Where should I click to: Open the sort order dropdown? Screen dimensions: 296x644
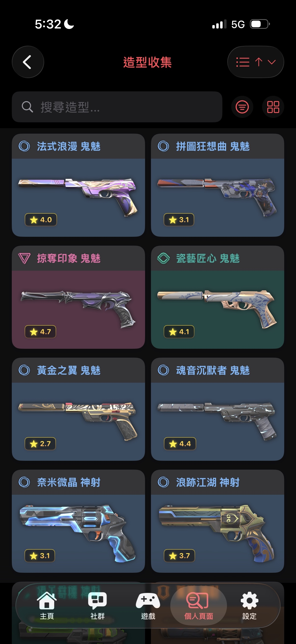coord(255,62)
